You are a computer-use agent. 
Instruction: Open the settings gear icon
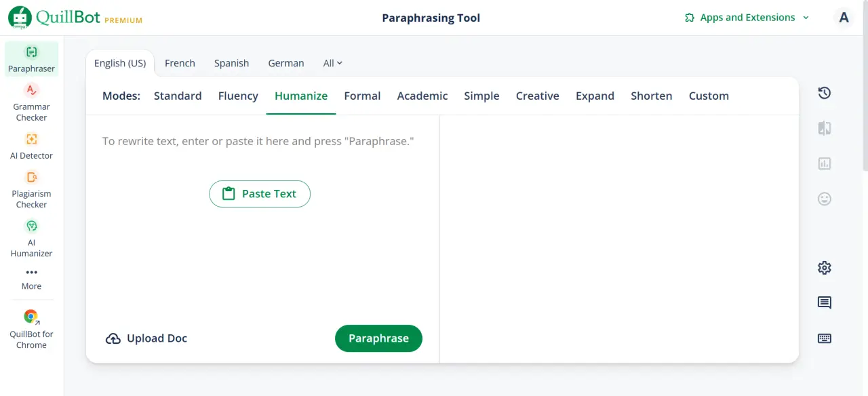(x=825, y=268)
